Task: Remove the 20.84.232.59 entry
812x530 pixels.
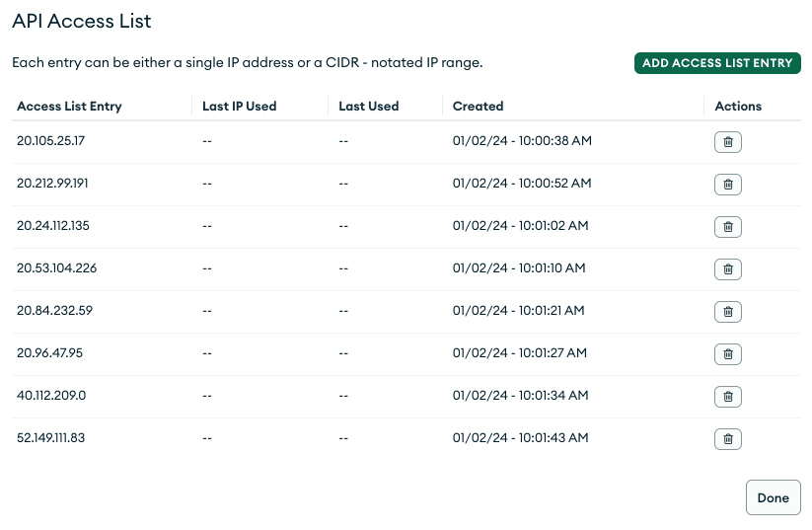Action: (x=727, y=312)
